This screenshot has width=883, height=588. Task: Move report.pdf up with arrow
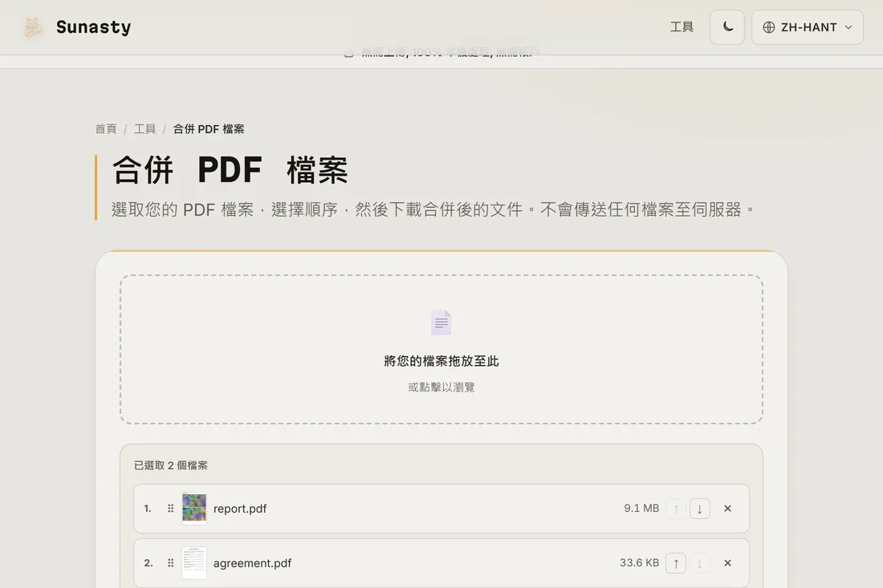tap(676, 509)
